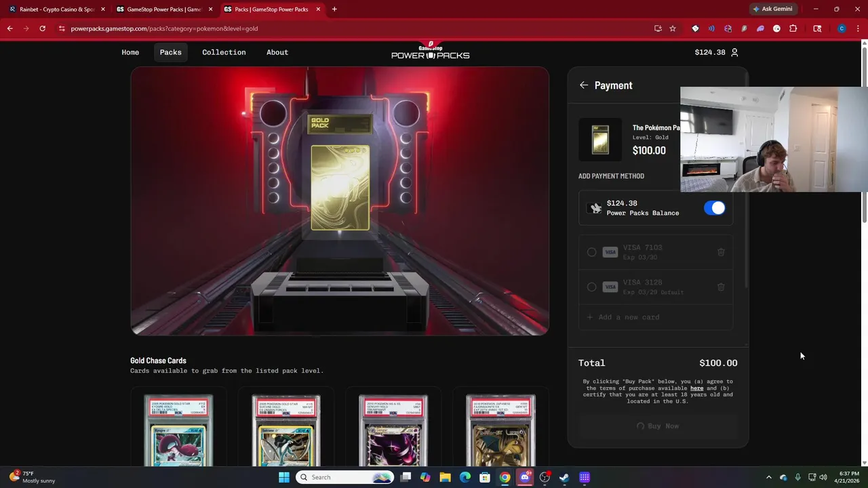Select the VISA 7103 radio button
This screenshot has height=488, width=868.
[x=591, y=252]
